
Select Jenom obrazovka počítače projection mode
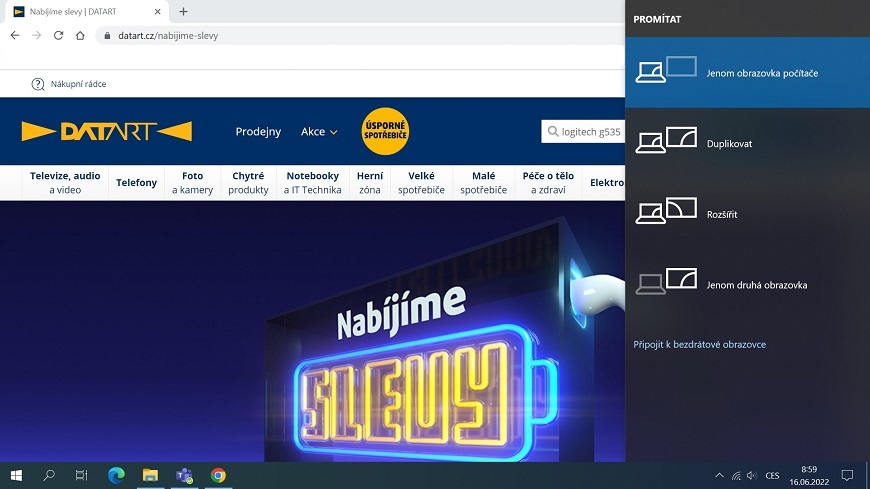(x=747, y=73)
